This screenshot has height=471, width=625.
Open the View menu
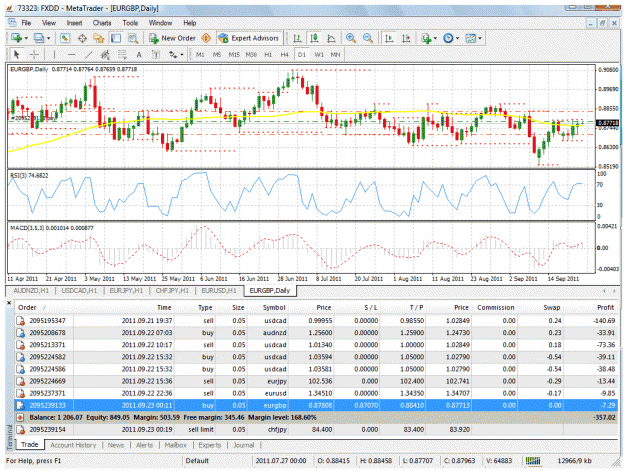[49, 23]
